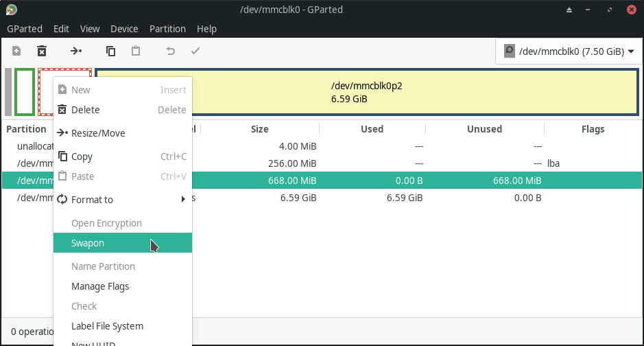Viewport: 644px width, 346px height.
Task: Select the highlighted 668.00 MiB partition row
Action: tap(322, 181)
